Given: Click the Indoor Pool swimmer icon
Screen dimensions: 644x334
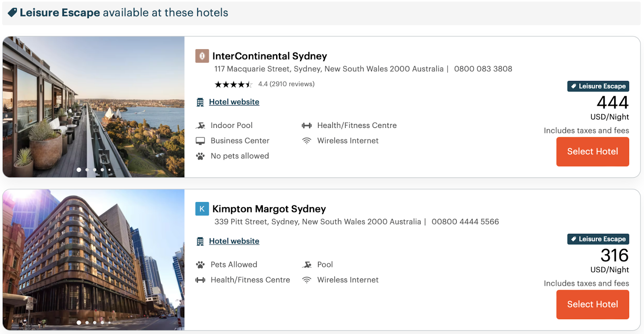Looking at the screenshot, I should [200, 126].
